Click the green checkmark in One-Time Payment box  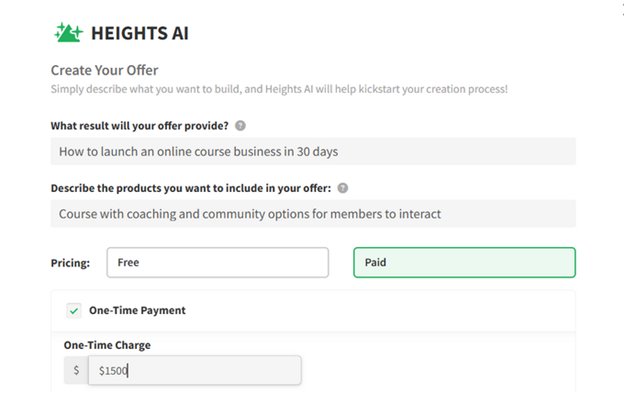pyautogui.click(x=74, y=311)
